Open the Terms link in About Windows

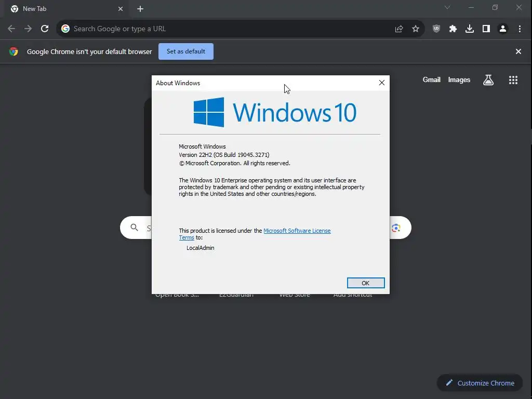(187, 237)
